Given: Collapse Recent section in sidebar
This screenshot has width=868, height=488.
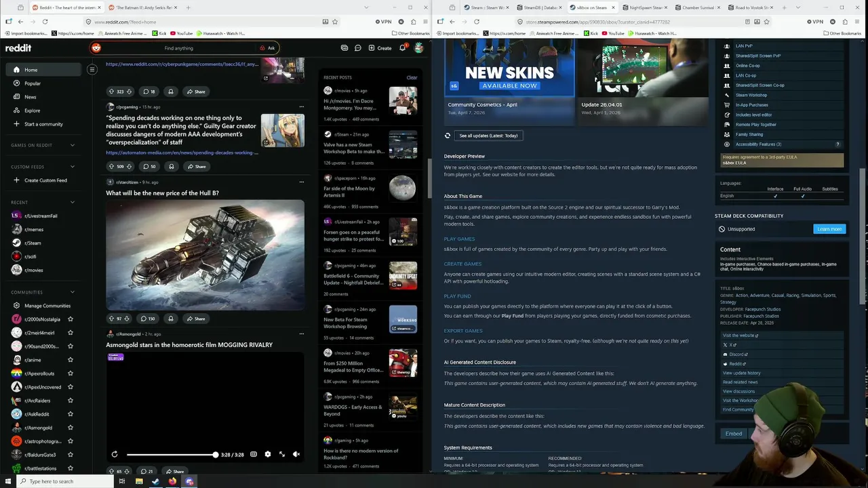Looking at the screenshot, I should tap(73, 202).
